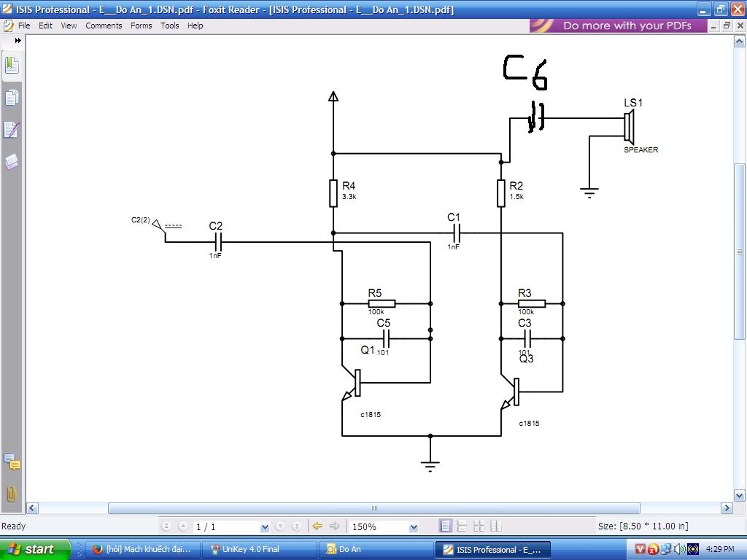The image size is (747, 560).
Task: Open the 150% zoom dropdown arrow
Action: (414, 527)
